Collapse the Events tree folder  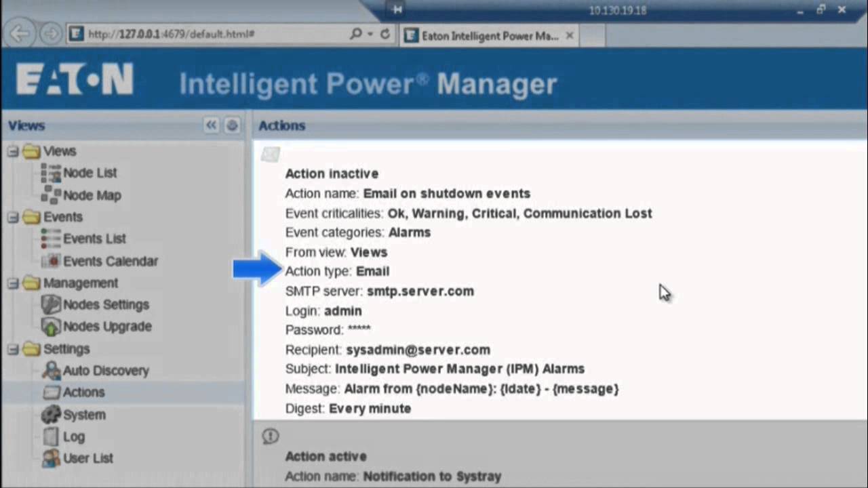[13, 217]
